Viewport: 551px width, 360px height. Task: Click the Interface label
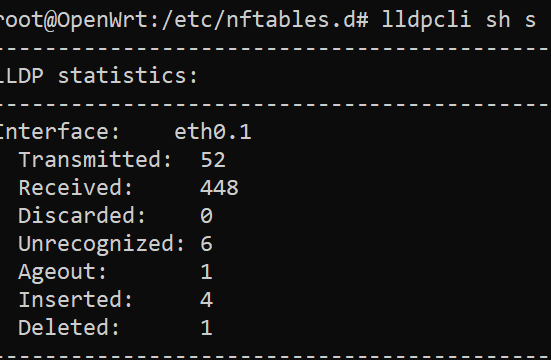tap(59, 132)
